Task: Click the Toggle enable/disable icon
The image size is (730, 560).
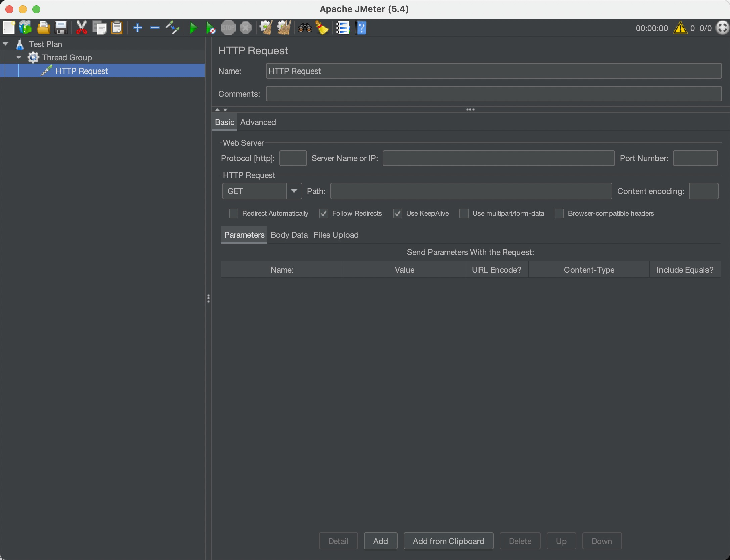Action: coord(173,28)
